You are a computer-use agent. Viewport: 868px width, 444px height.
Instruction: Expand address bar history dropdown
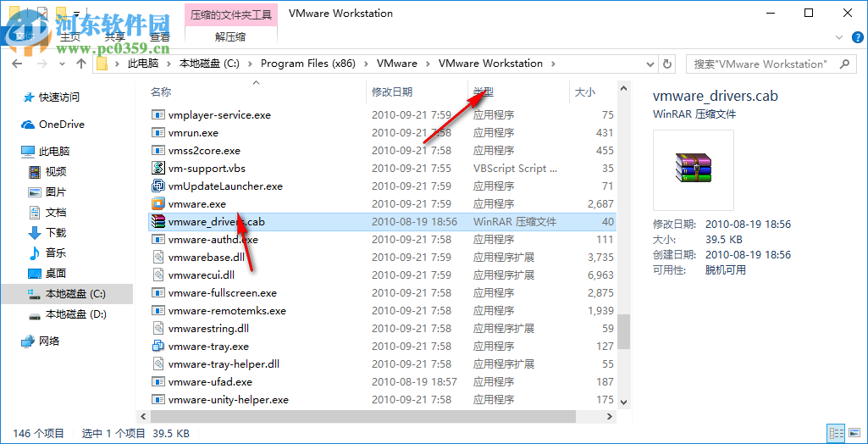click(x=651, y=64)
